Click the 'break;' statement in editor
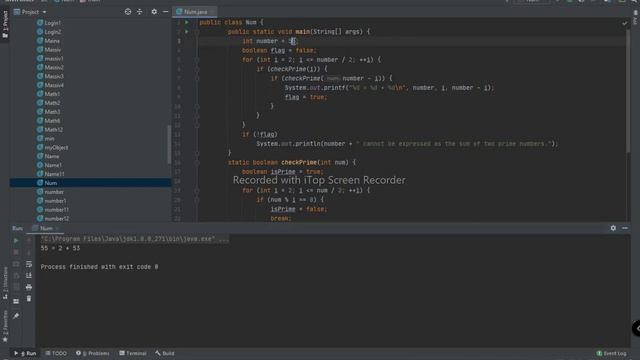The height and width of the screenshot is (360, 640). [281, 218]
